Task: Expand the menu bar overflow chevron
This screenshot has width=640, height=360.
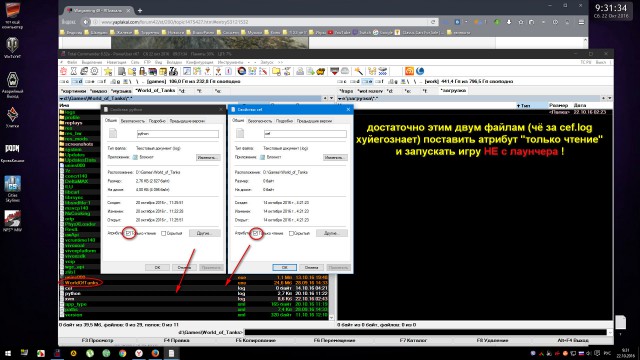Action: [x=280, y=62]
